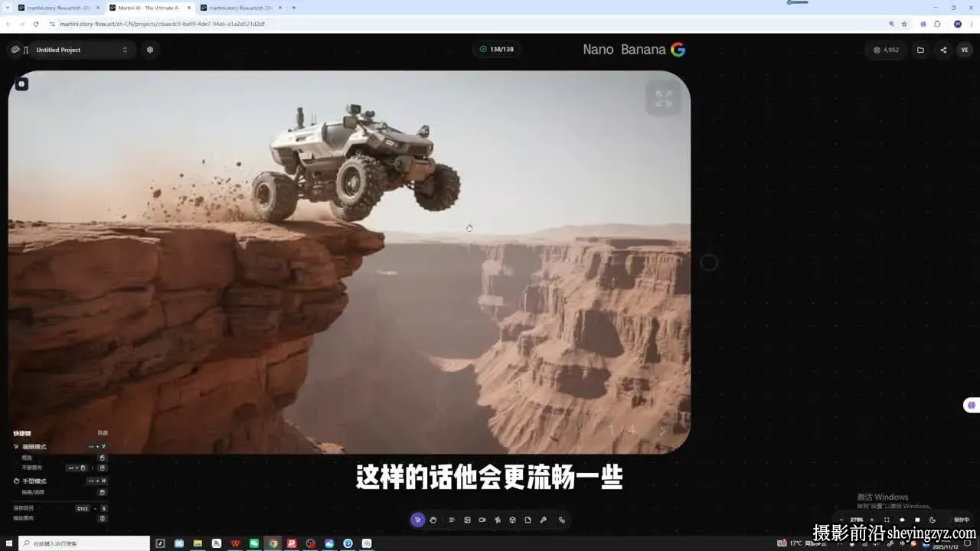Bookmark this page with the star icon
This screenshot has height=551, width=980.
pyautogui.click(x=904, y=24)
